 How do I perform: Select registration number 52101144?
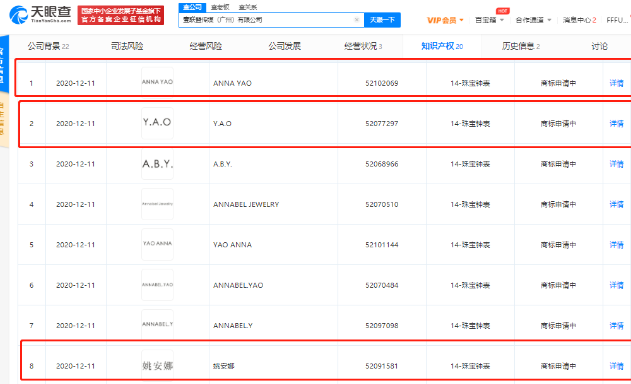381,245
